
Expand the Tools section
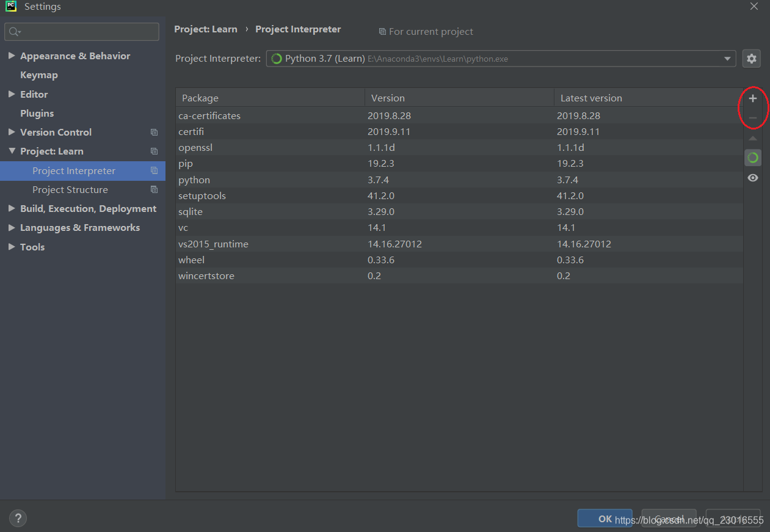point(12,247)
